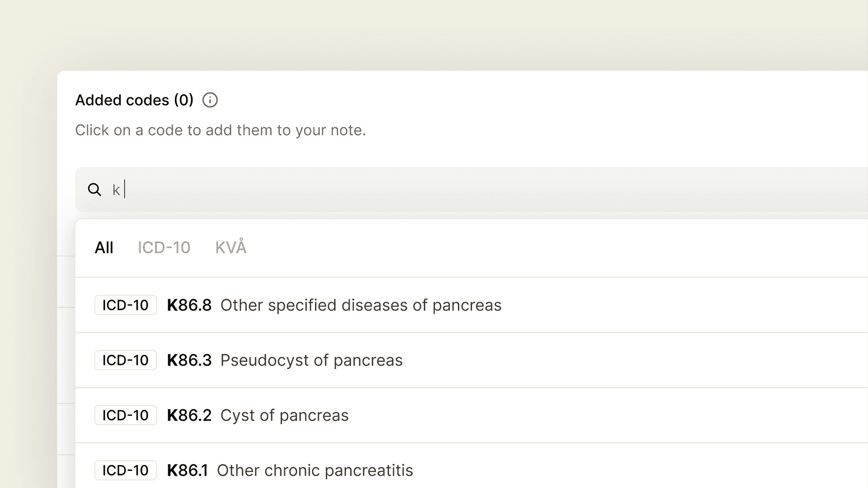Screen dimensions: 868x488
Task: Choose the Cyst of pancreas result
Action: point(284,416)
